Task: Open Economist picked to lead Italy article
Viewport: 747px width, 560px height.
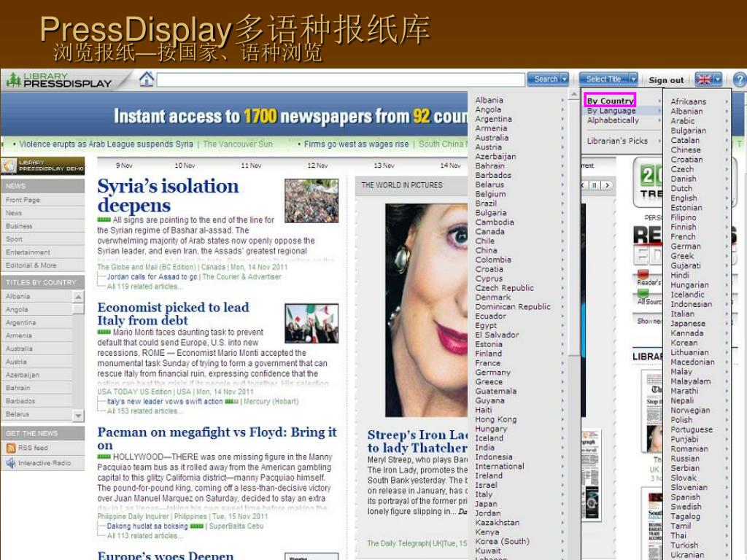Action: coord(173,314)
